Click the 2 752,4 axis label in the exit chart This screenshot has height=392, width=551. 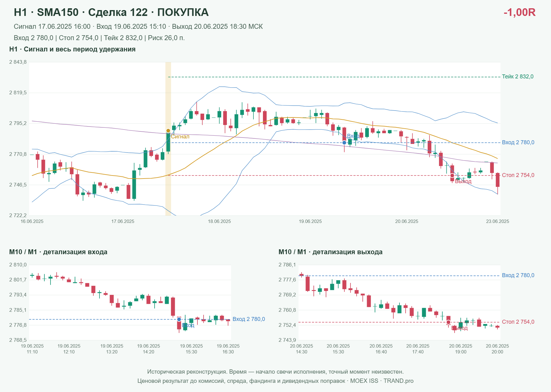click(x=287, y=325)
